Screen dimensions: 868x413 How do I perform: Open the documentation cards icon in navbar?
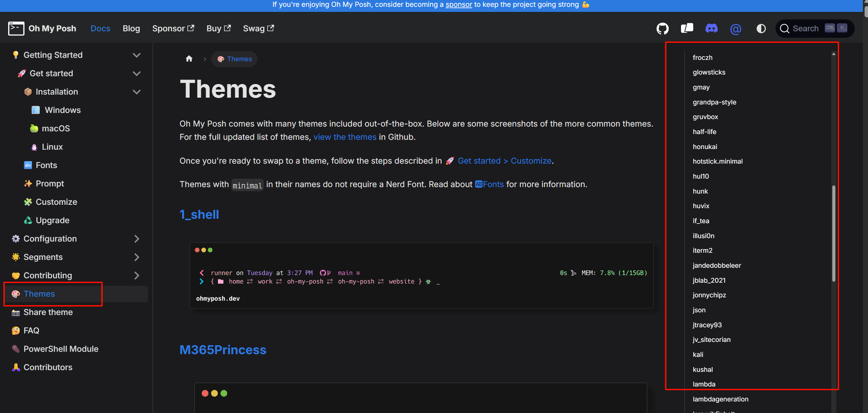click(687, 28)
